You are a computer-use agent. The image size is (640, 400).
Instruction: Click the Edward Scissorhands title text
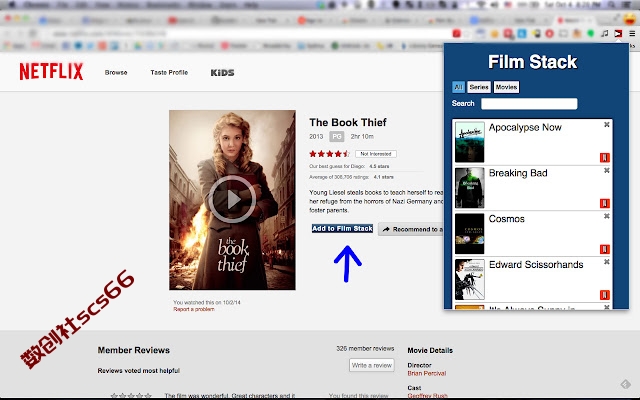[536, 264]
